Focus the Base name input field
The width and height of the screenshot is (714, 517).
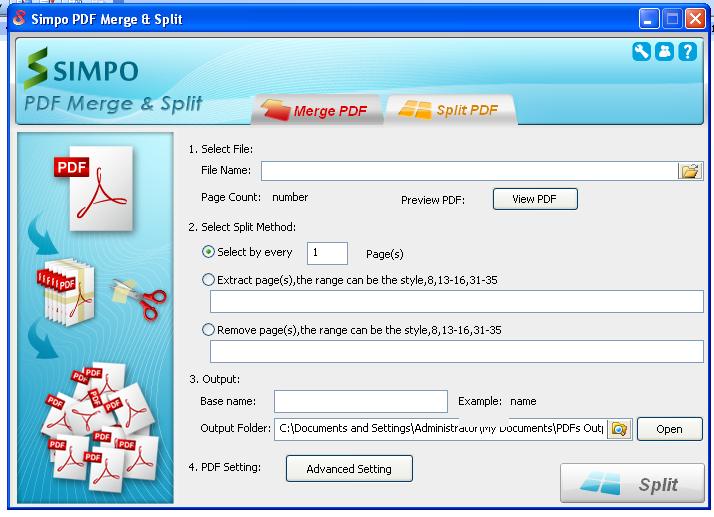pos(361,401)
